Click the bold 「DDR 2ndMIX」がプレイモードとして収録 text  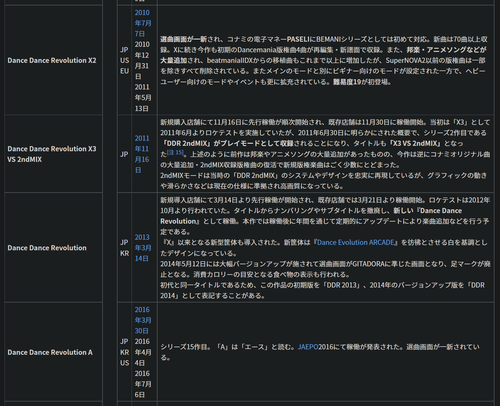pyautogui.click(x=228, y=143)
